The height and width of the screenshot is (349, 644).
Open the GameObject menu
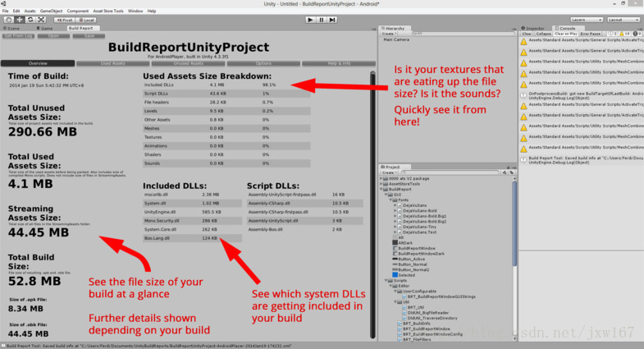click(x=51, y=11)
